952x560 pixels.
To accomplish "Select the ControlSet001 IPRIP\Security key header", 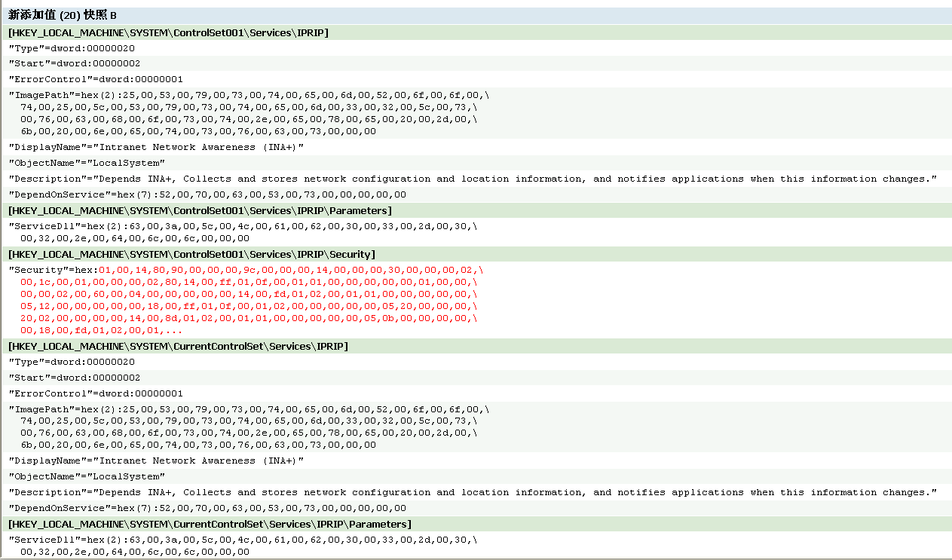I will [191, 254].
